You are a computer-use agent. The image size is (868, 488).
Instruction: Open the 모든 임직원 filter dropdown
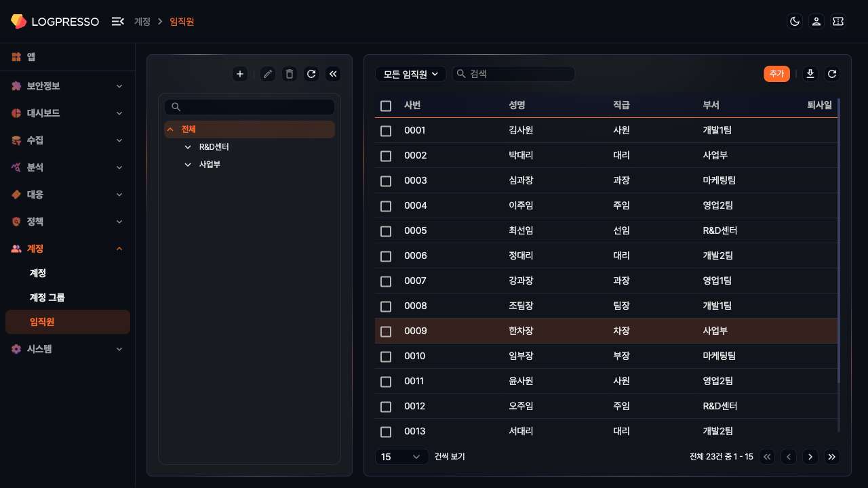click(410, 74)
